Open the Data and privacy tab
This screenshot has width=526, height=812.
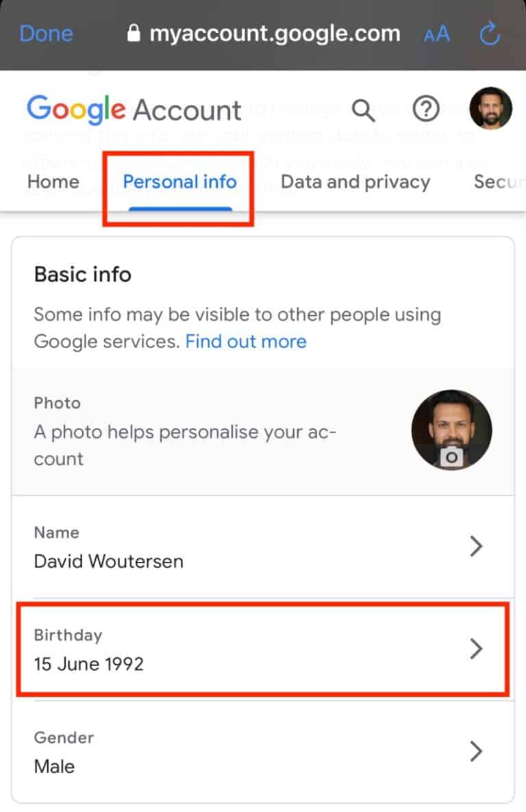[355, 182]
